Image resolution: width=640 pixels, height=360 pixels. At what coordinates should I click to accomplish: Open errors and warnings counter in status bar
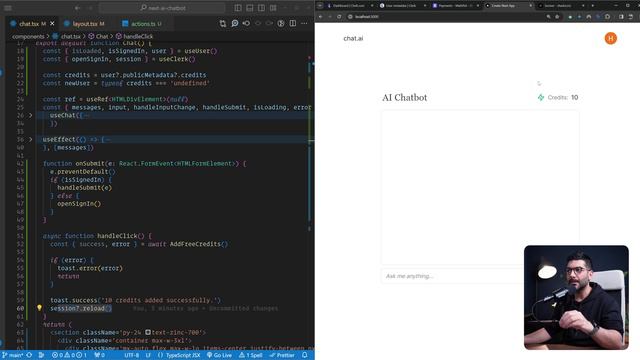click(x=69, y=355)
